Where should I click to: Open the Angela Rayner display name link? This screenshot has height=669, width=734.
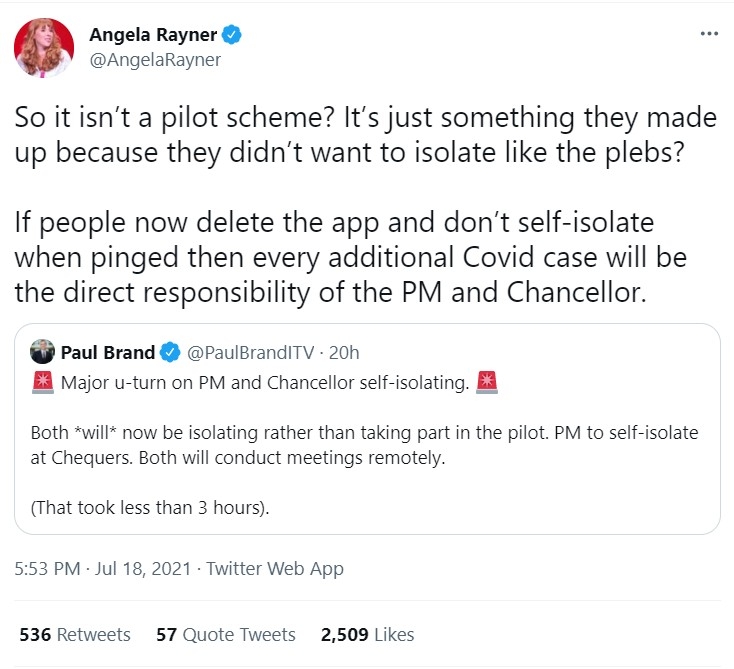tap(152, 35)
